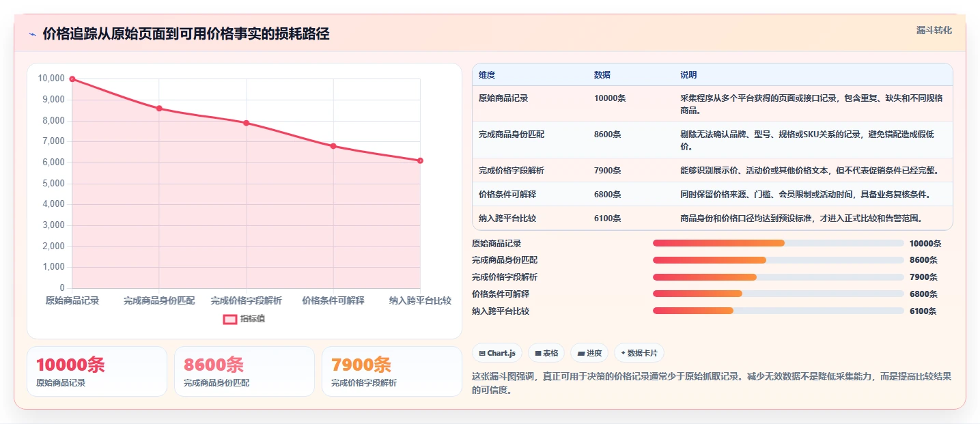Open the 8600条 完成商品身份匹配 data card
This screenshot has width=980, height=424.
coord(244,371)
